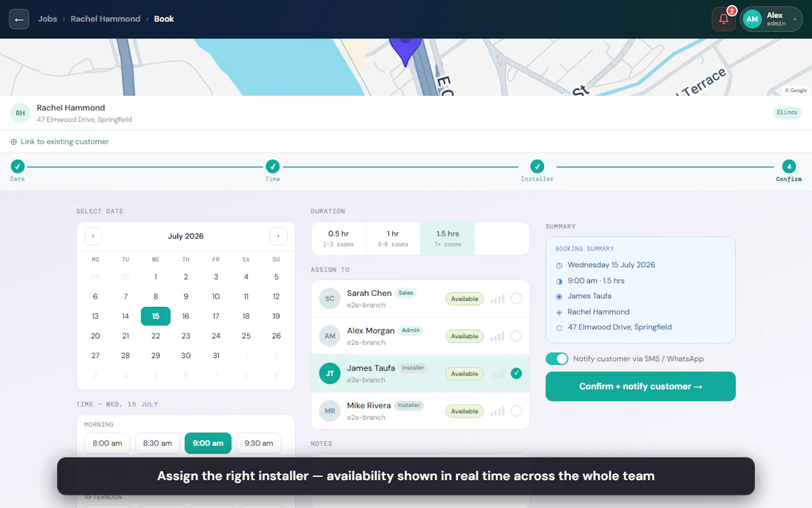Image resolution: width=812 pixels, height=508 pixels.
Task: Go back using the arrow button
Action: (19, 19)
